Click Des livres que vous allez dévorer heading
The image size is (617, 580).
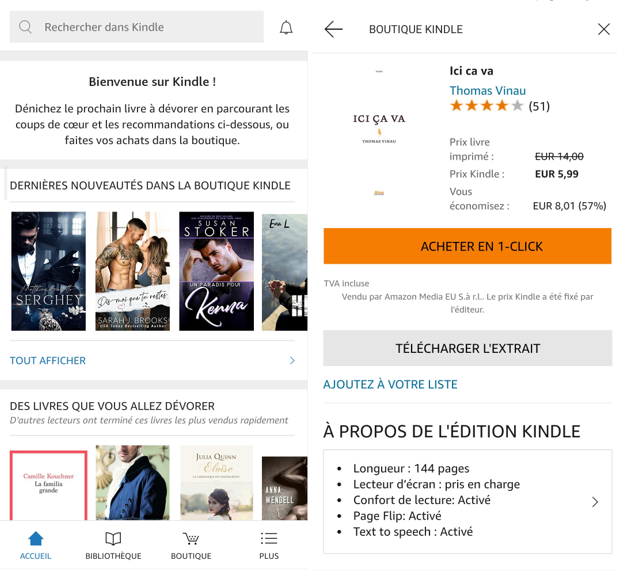tap(112, 406)
